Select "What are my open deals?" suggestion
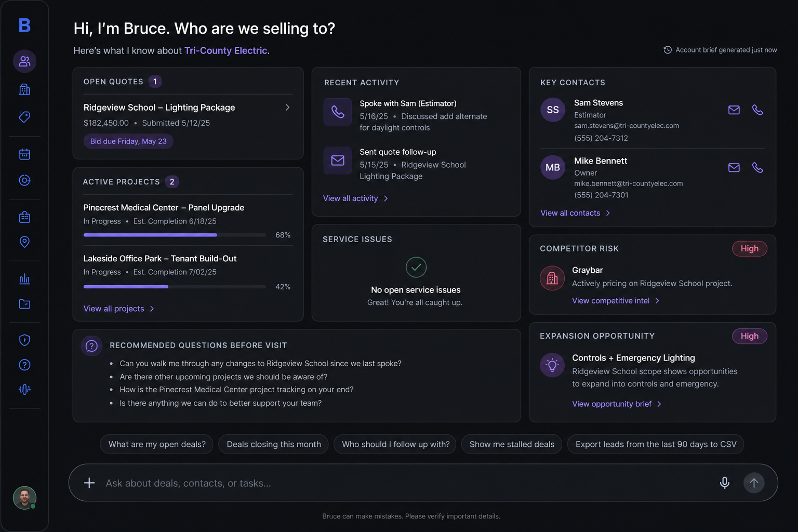Viewport: 798px width, 532px height. click(x=157, y=444)
